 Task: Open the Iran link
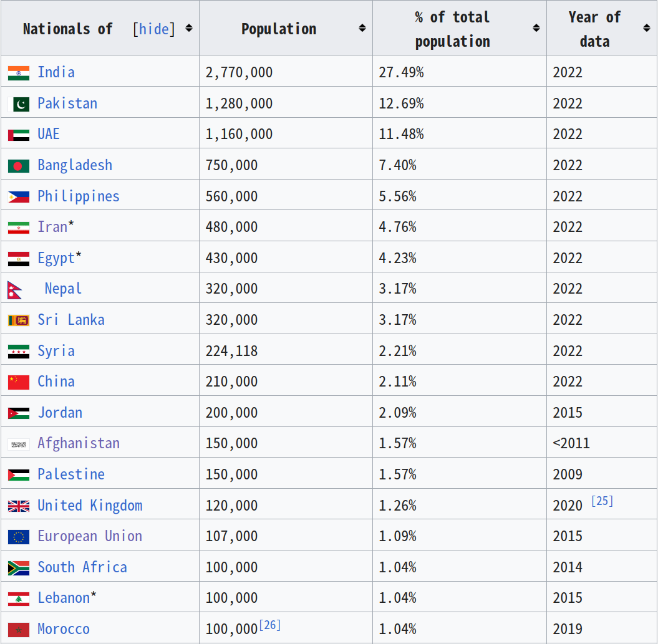(x=52, y=226)
